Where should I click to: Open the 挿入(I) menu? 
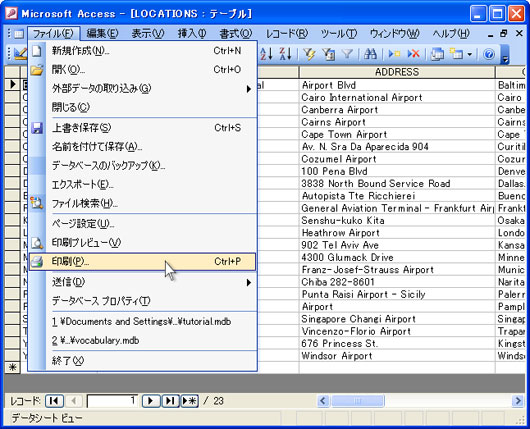tap(192, 33)
